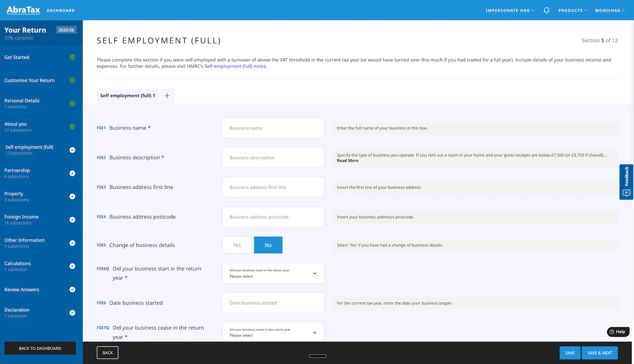Click the Back button
The height and width of the screenshot is (364, 634).
(x=107, y=353)
